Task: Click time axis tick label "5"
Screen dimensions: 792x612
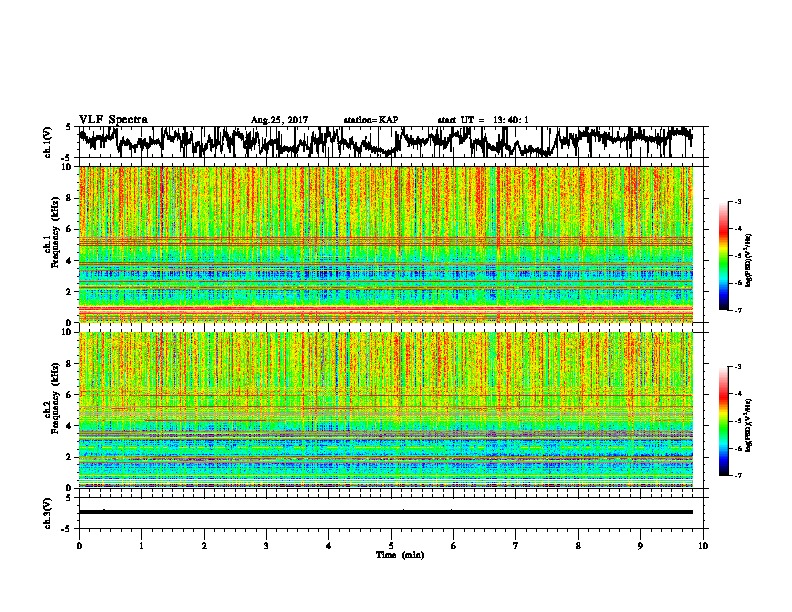Action: [391, 546]
